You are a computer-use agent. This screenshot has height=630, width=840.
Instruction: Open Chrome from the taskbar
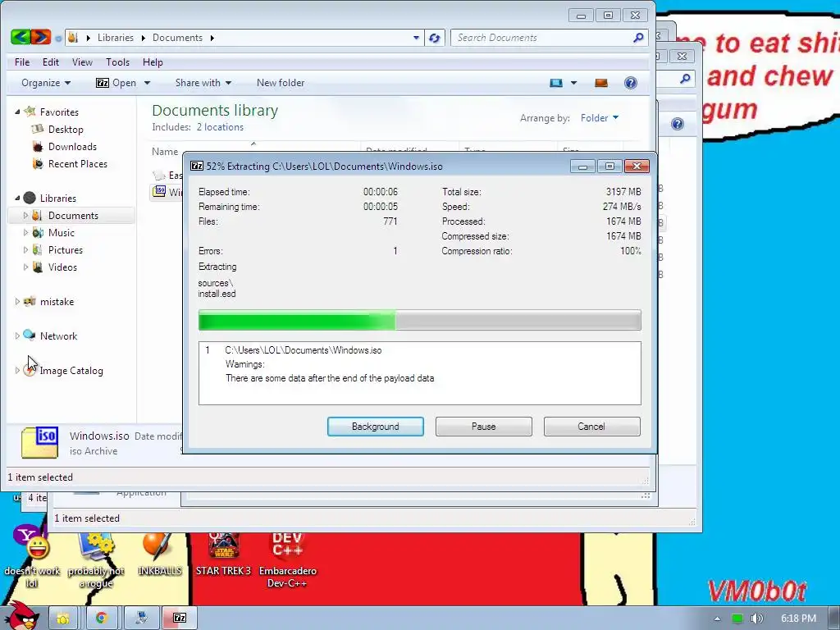pos(101,618)
